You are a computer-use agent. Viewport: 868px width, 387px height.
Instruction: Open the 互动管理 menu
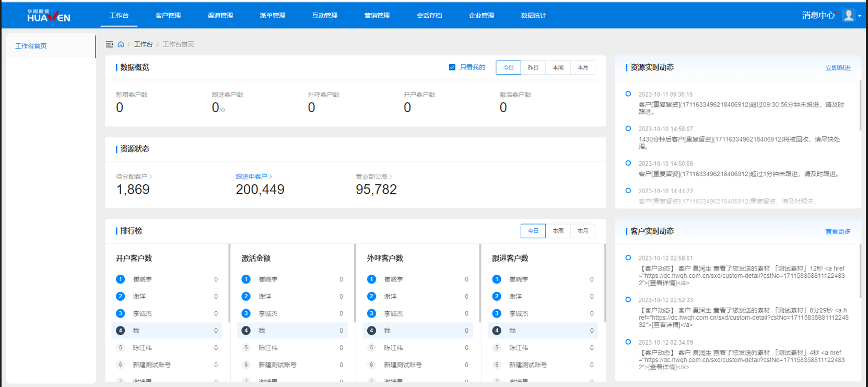[x=325, y=16]
